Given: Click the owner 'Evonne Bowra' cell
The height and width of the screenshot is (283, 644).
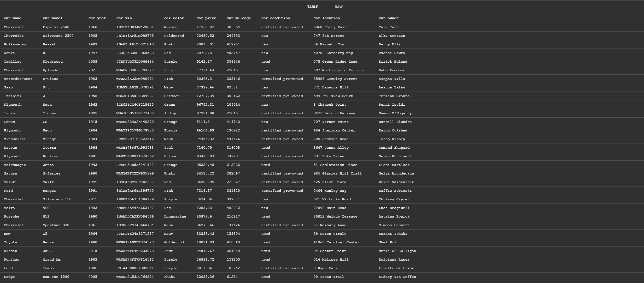Looking at the screenshot, I should tap(392, 53).
